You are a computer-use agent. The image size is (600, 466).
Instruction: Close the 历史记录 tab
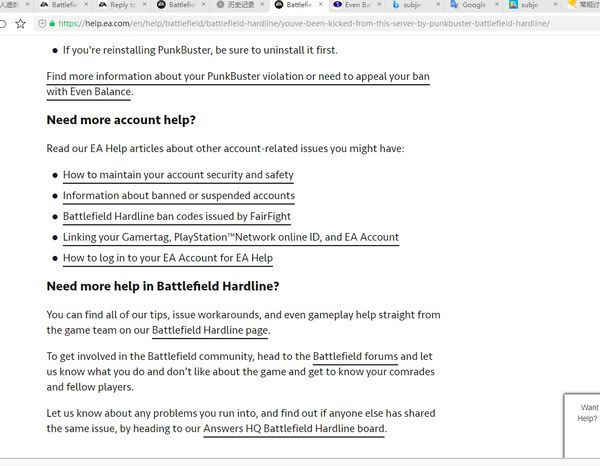tap(262, 5)
